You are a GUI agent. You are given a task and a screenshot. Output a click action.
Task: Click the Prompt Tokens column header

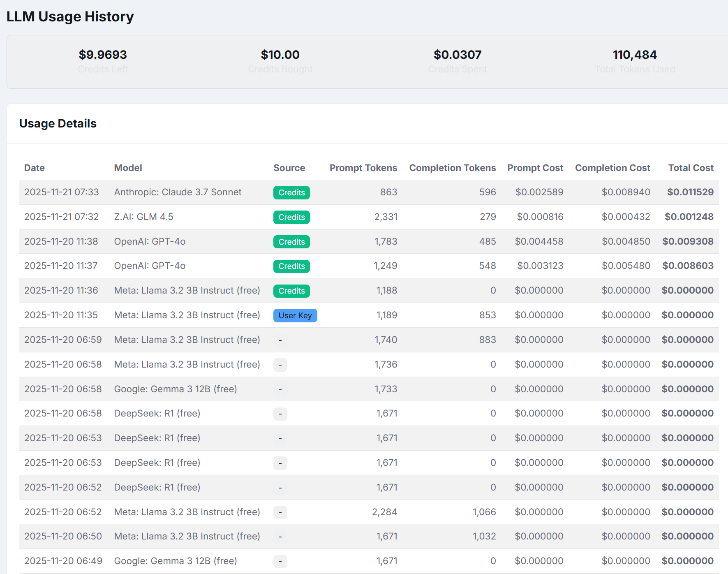(363, 168)
